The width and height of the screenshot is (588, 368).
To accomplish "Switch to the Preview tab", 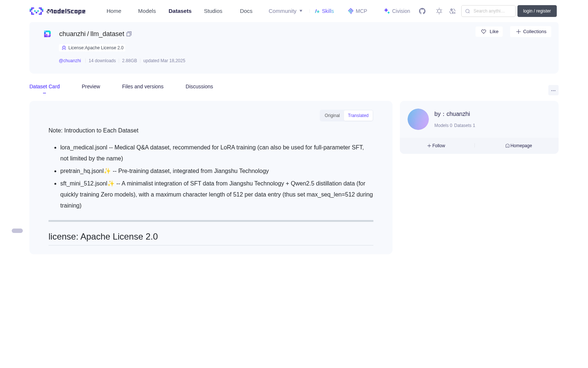I will pyautogui.click(x=91, y=86).
